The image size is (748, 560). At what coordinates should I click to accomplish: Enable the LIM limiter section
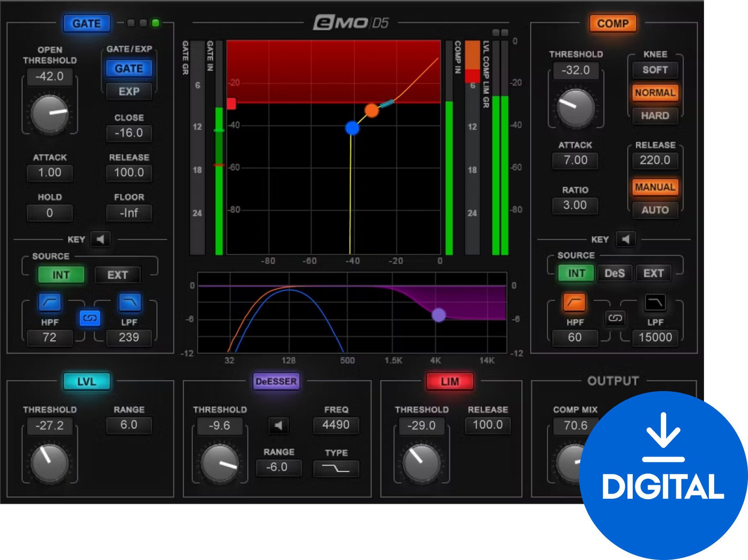450,381
